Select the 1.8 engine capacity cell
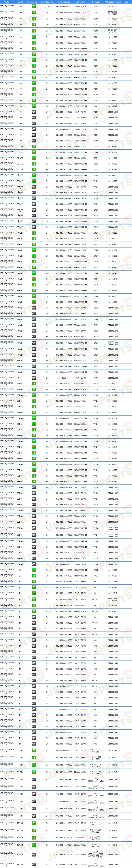The width and height of the screenshot is (132, 868). [x=47, y=6]
